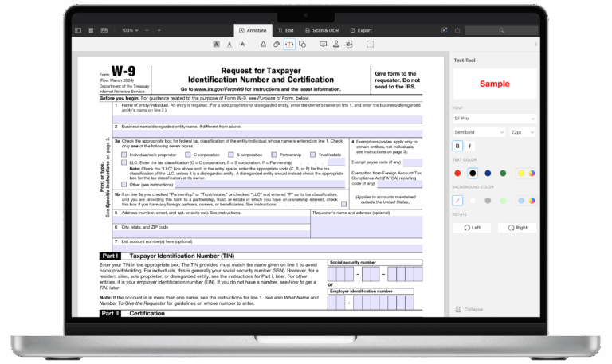
Task: Toggle Italic formatting
Action: pyautogui.click(x=469, y=147)
